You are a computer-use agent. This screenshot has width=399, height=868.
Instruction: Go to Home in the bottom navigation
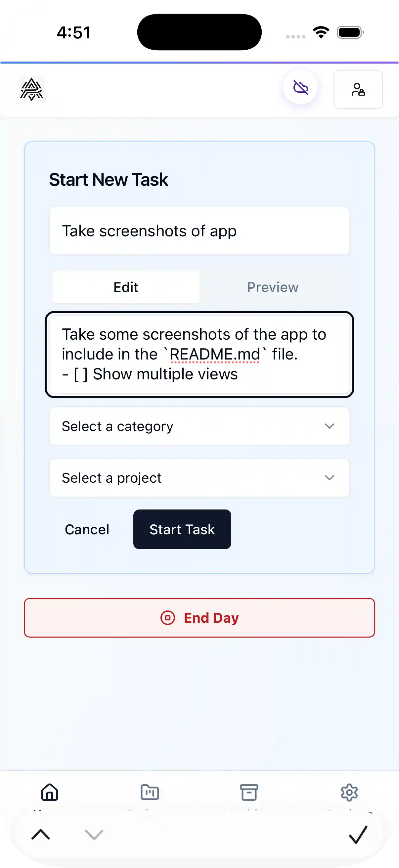tap(50, 792)
